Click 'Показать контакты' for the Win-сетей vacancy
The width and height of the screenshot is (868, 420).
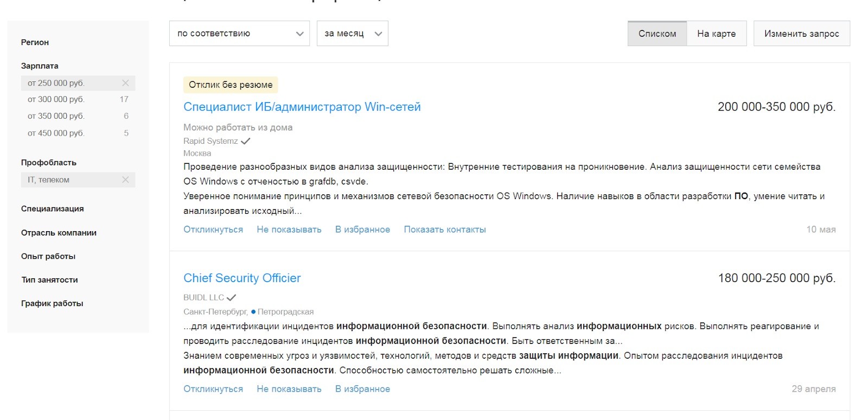[x=445, y=229]
